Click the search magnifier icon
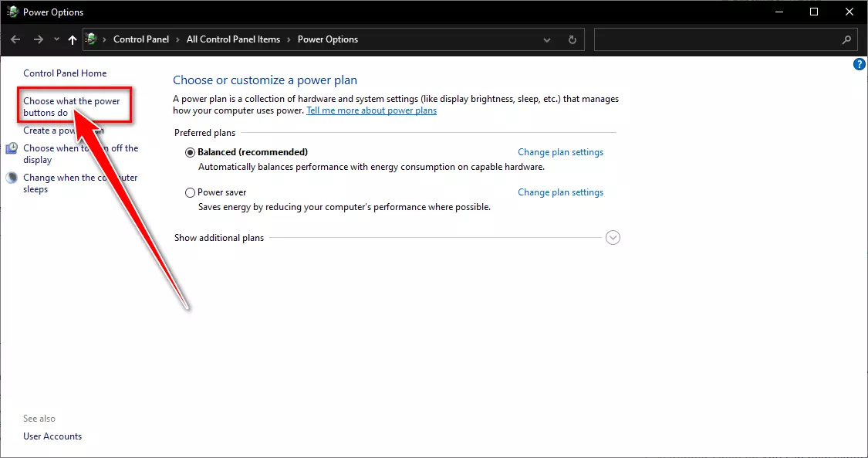Image resolution: width=868 pixels, height=458 pixels. (846, 39)
